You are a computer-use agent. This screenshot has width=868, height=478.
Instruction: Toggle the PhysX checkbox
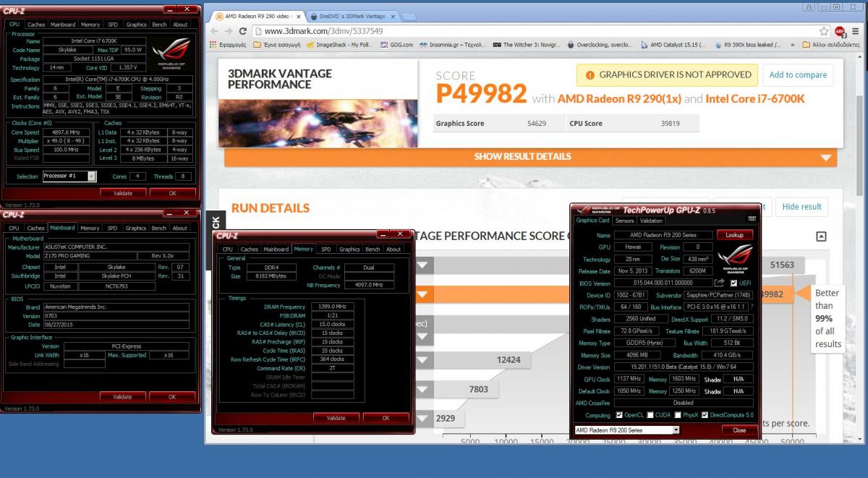678,415
